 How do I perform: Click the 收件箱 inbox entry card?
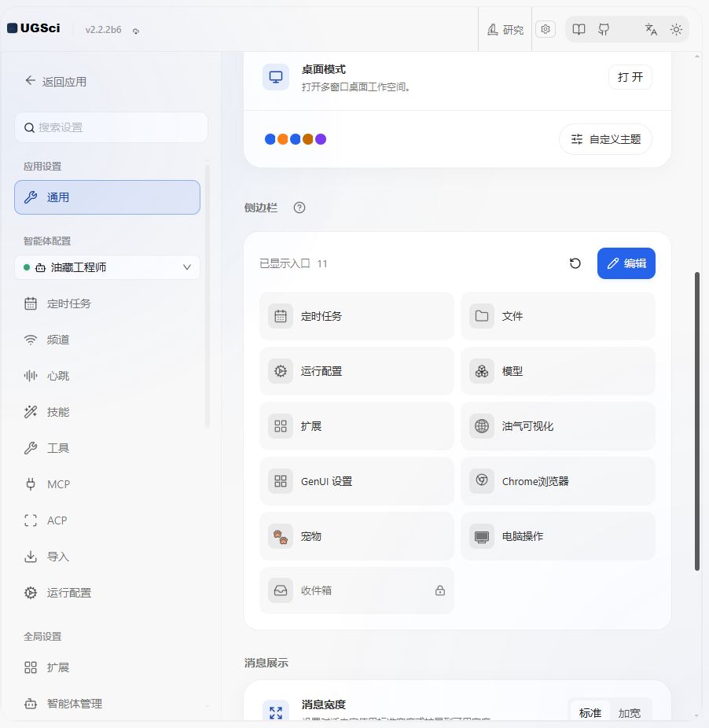click(x=357, y=590)
